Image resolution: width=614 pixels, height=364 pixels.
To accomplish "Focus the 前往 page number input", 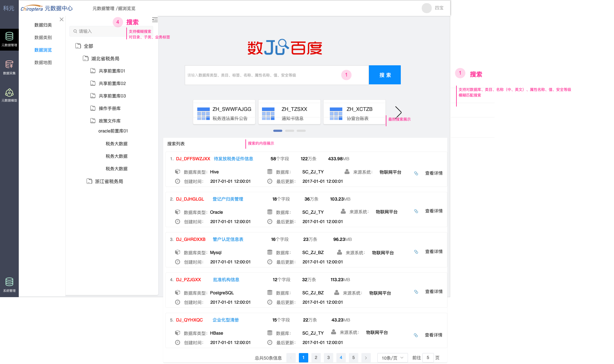I will pos(428,358).
